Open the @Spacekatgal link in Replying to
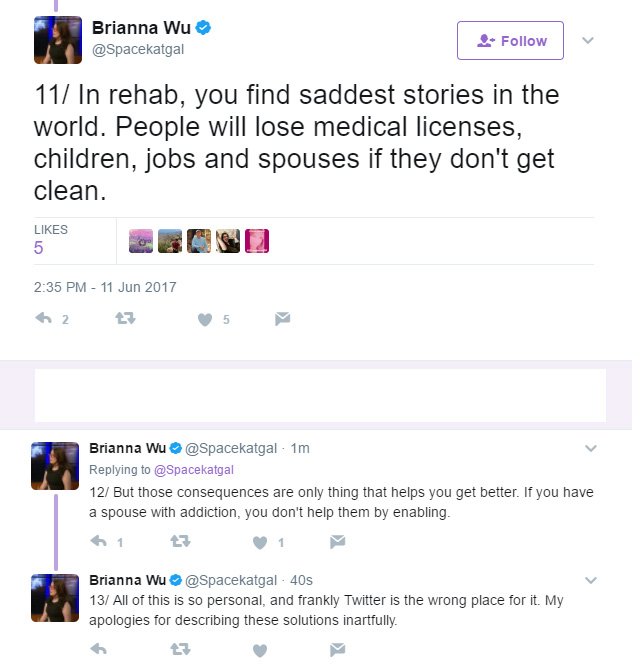Image resolution: width=632 pixels, height=667 pixels. point(194,470)
